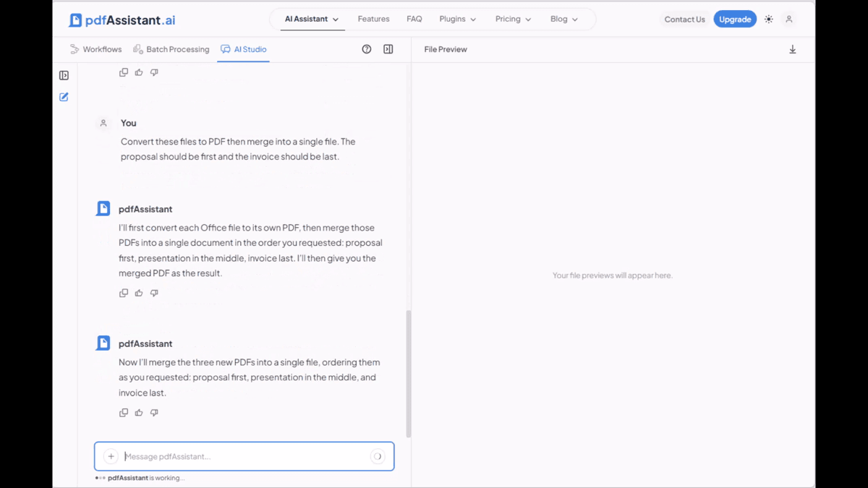
Task: Expand the AI Assistant dropdown menu
Action: [312, 19]
